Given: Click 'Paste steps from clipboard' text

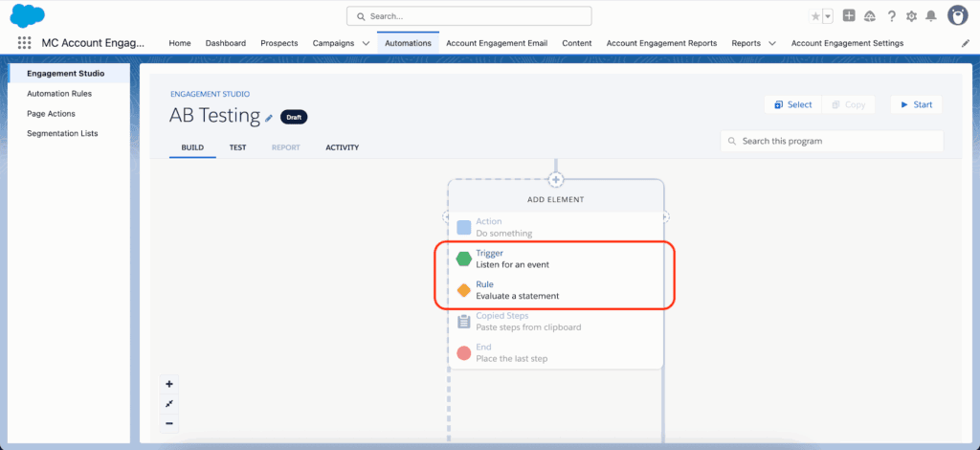Looking at the screenshot, I should pos(528,327).
